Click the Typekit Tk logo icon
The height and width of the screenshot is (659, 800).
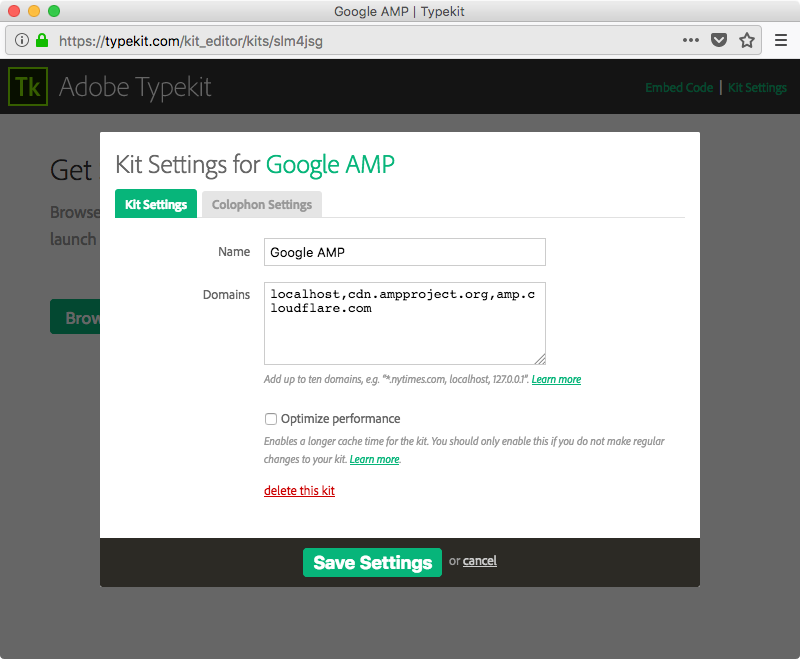pos(28,87)
